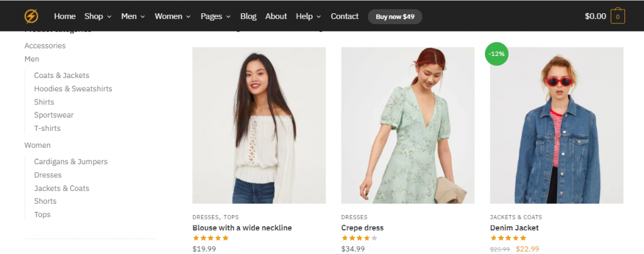Open the About menu item
Image resolution: width=644 pixels, height=254 pixels.
[276, 16]
